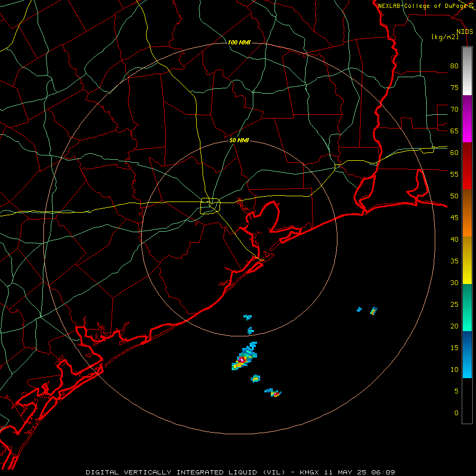Viewport: 476px width, 476px height.
Task: Click scale value 0 at bar bottom
Action: 456,413
